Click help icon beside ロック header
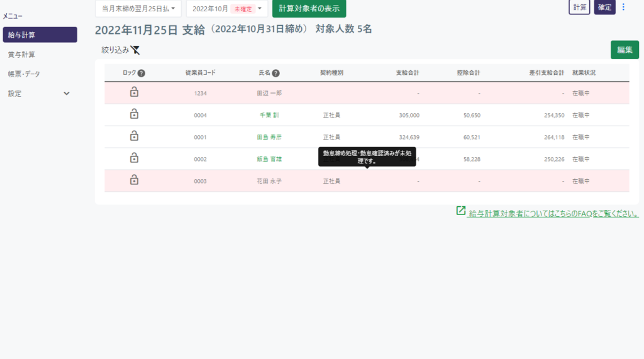 [x=142, y=73]
